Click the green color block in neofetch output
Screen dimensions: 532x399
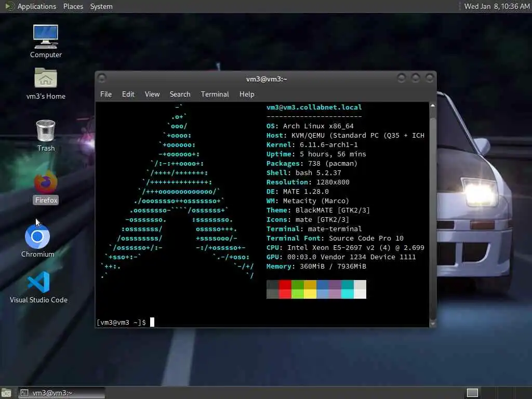298,289
